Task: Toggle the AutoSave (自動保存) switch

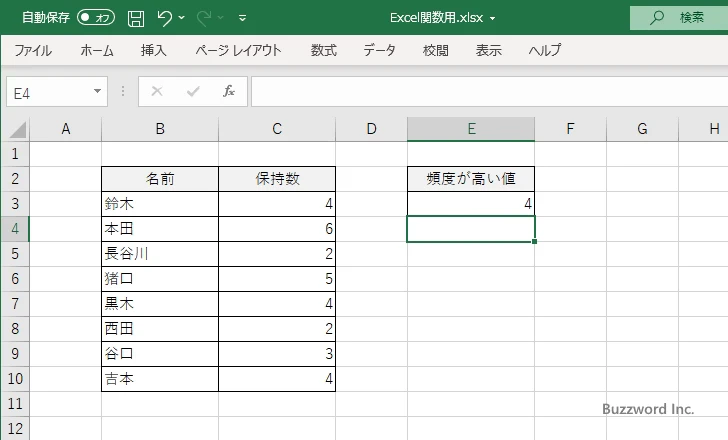Action: [96, 18]
